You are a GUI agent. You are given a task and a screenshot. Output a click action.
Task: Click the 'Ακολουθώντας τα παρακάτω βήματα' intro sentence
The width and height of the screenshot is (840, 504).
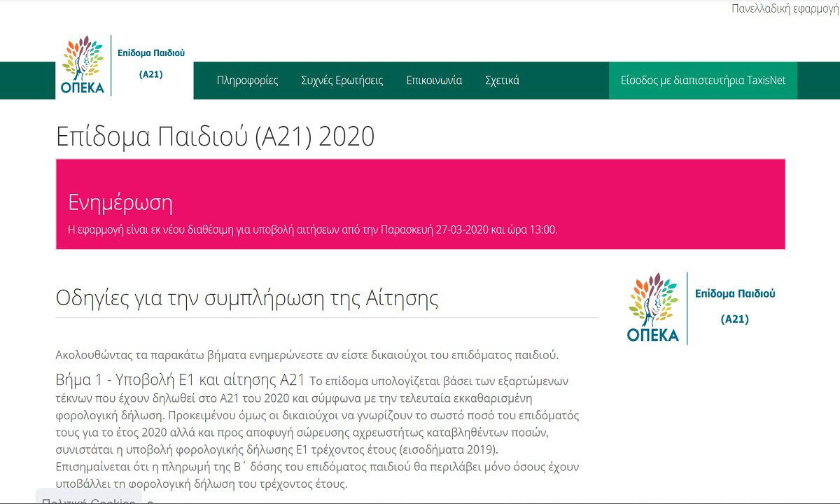tap(307, 354)
